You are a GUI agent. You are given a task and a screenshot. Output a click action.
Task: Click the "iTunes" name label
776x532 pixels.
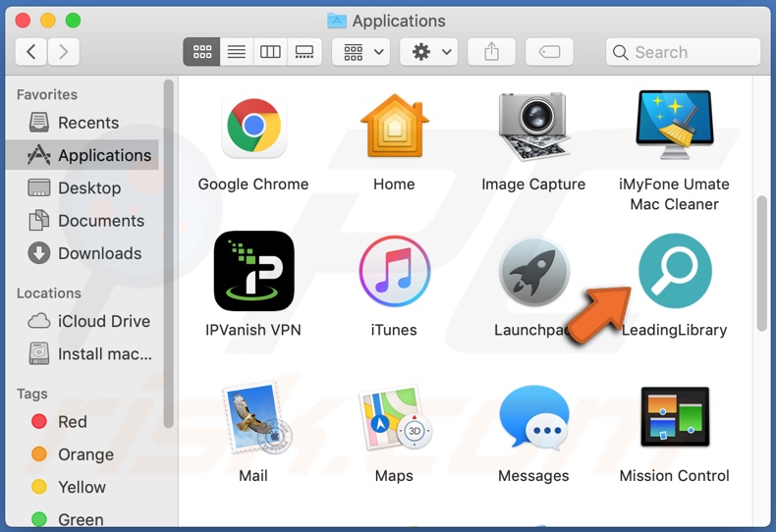[394, 330]
